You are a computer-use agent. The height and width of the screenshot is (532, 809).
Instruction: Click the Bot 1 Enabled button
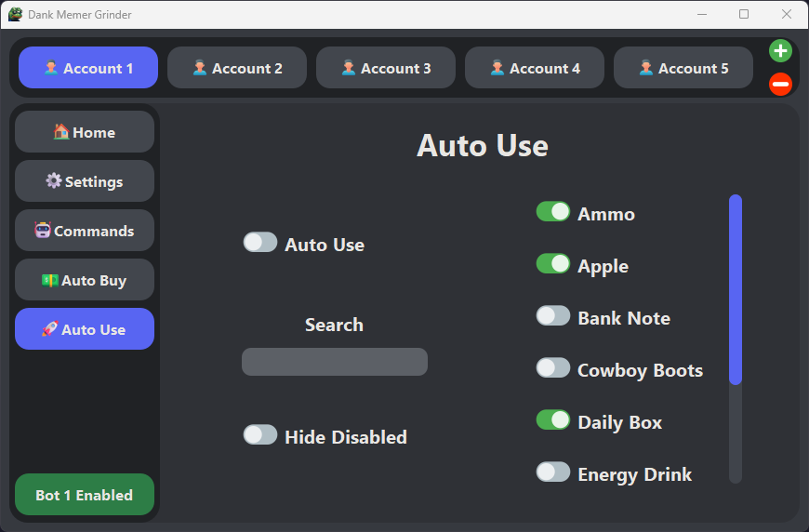[85, 494]
